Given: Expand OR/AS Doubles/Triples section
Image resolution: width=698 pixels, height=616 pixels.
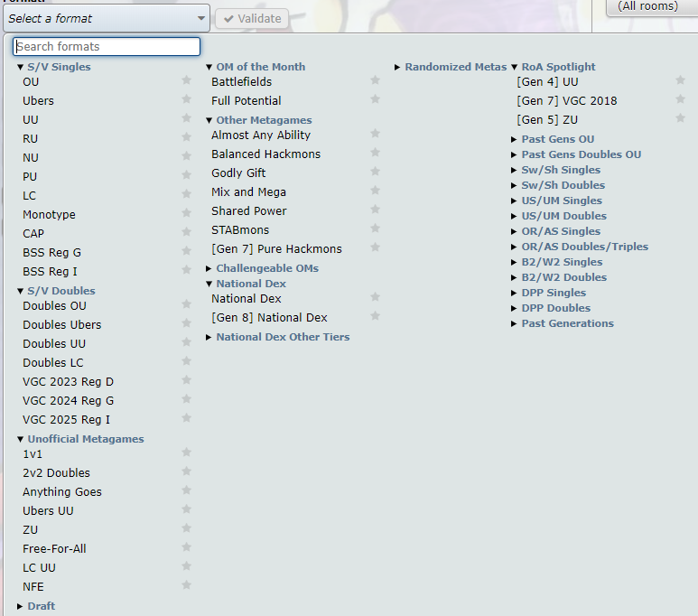Looking at the screenshot, I should point(580,247).
